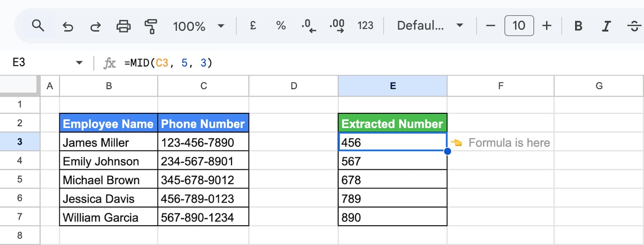
Task: Select the William Garcia cell
Action: pyautogui.click(x=109, y=217)
